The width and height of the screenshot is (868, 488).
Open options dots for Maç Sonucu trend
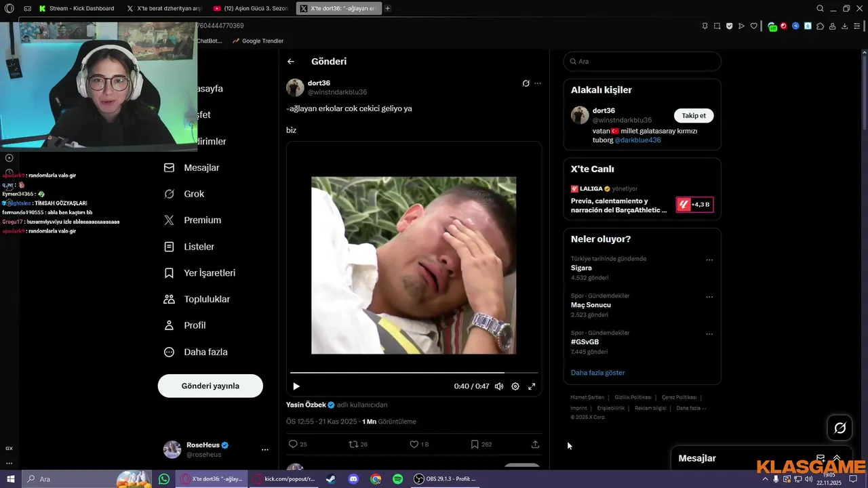click(x=709, y=297)
